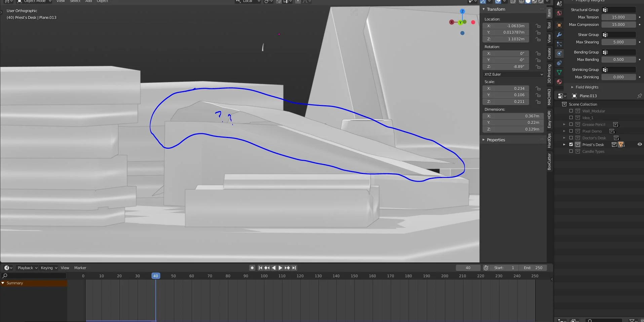The height and width of the screenshot is (322, 644).
Task: Click the Bending Group vertex group field
Action: (x=619, y=52)
